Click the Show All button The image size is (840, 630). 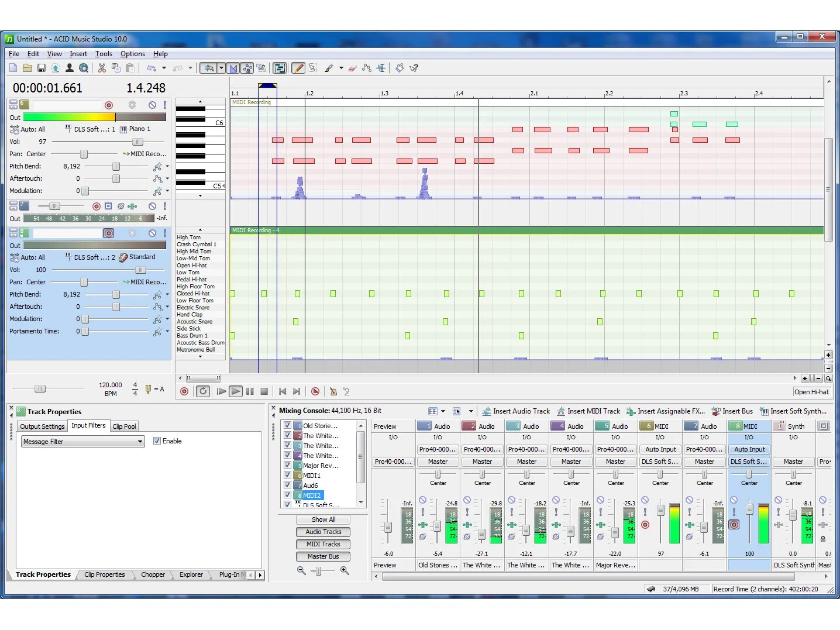(323, 519)
